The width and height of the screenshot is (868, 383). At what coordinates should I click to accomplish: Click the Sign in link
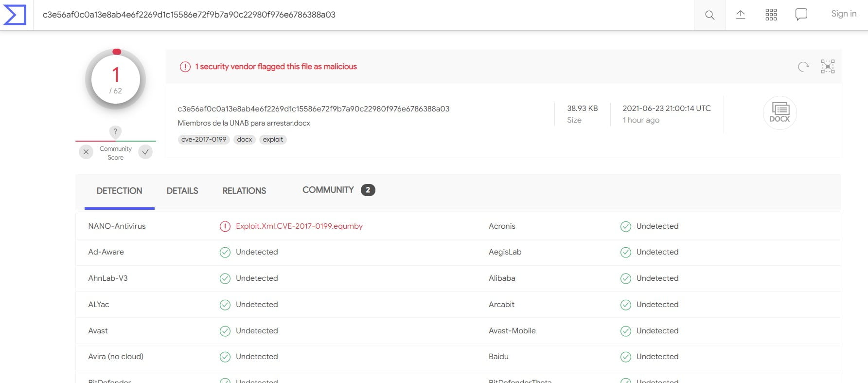(x=844, y=14)
